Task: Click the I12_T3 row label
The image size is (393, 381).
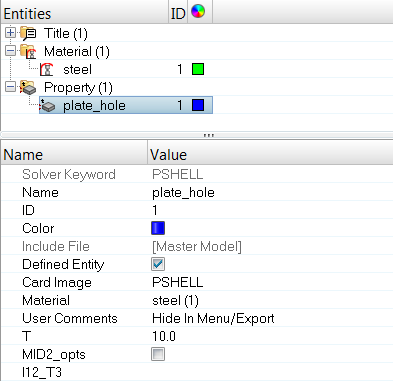Action: click(42, 372)
